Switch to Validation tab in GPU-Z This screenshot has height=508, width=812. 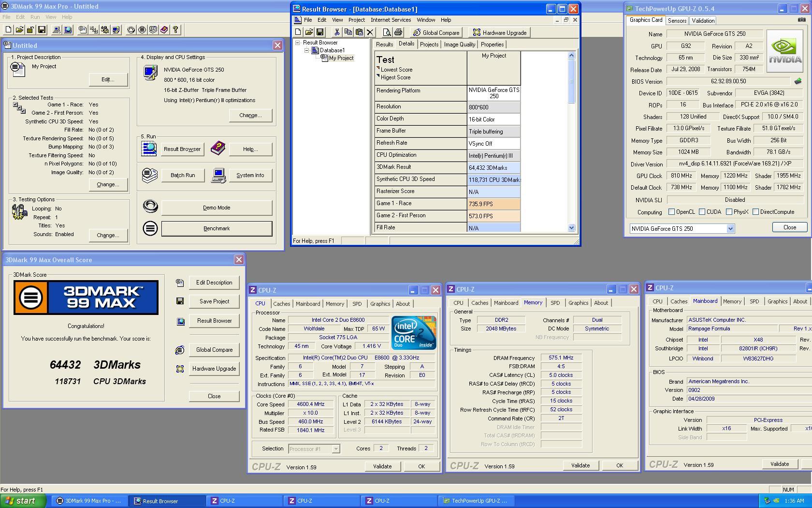703,21
